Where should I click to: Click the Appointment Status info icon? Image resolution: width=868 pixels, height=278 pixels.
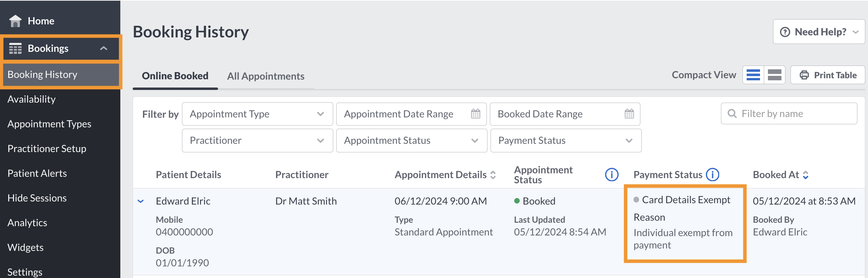point(612,175)
